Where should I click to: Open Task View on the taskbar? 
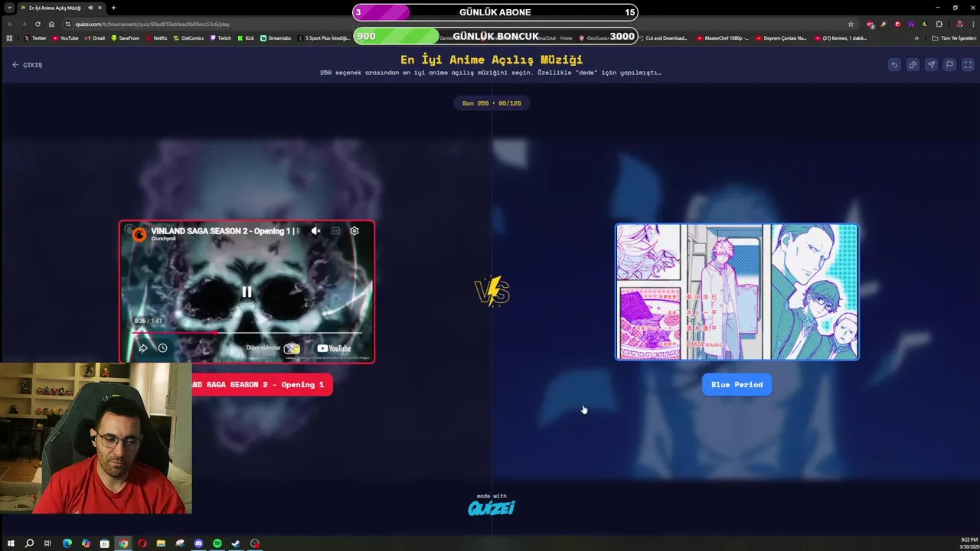[47, 543]
